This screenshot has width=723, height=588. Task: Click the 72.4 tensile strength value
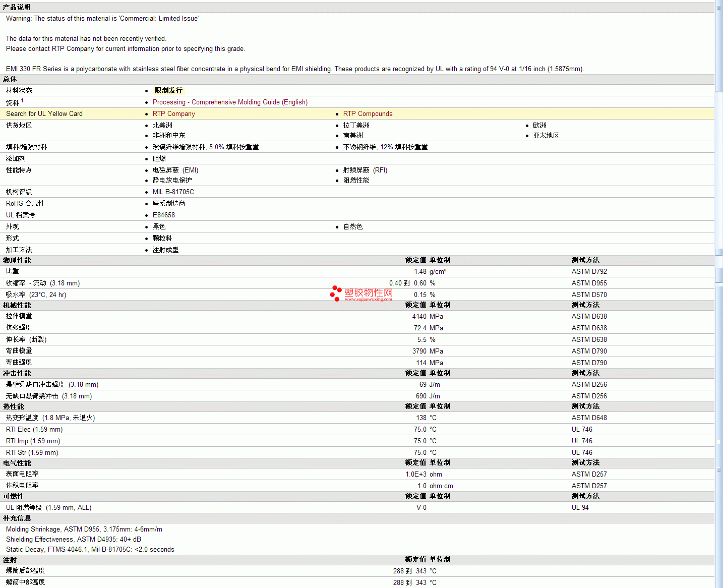[420, 328]
